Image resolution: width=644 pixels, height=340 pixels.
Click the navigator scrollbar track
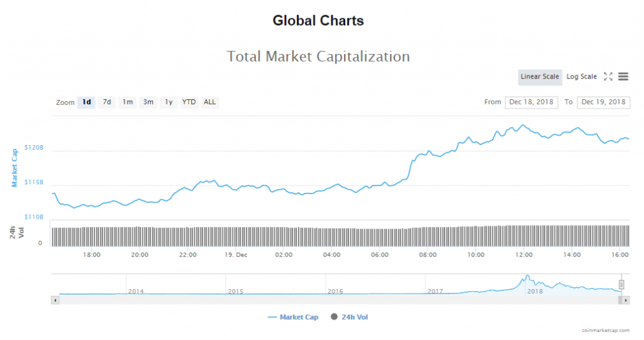pos(340,300)
